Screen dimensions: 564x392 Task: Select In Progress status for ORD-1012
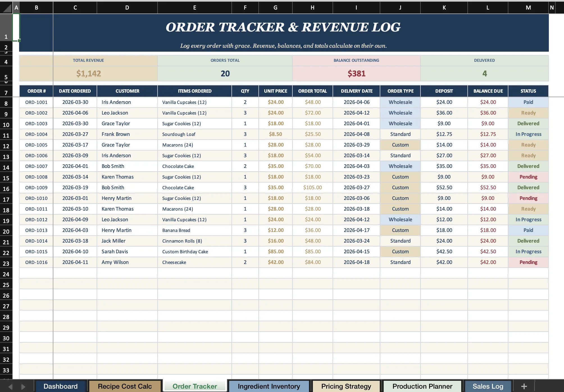(x=528, y=220)
